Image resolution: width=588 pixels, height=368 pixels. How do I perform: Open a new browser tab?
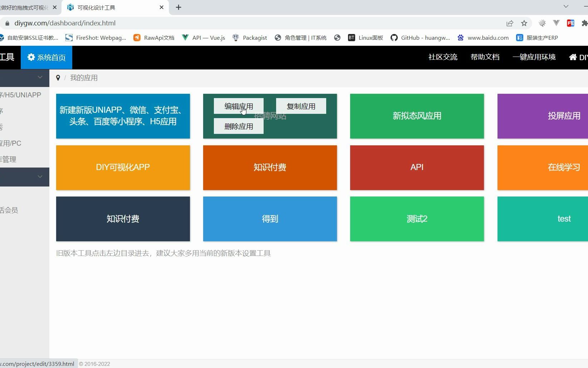click(x=178, y=7)
